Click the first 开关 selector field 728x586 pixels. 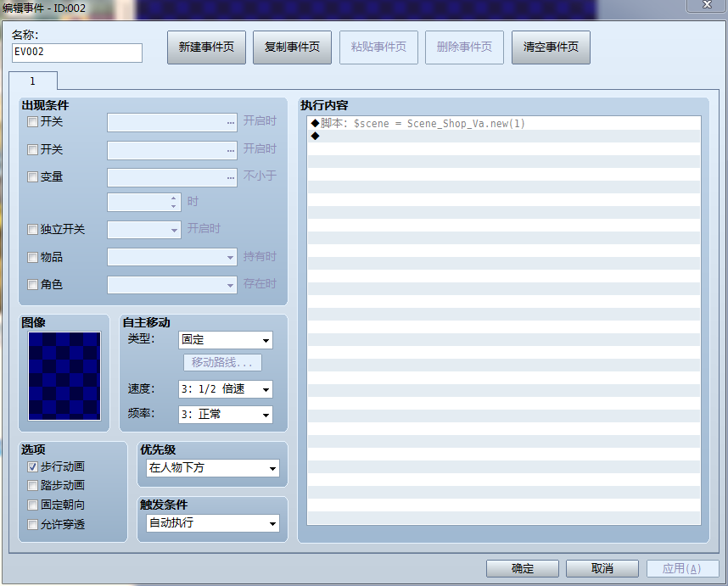click(x=172, y=122)
